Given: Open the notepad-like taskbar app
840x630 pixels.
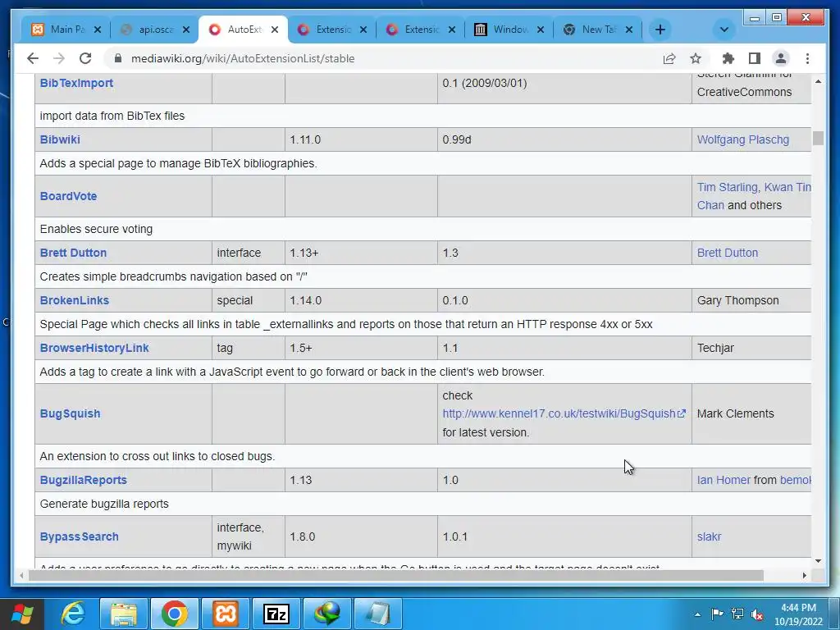Looking at the screenshot, I should click(x=378, y=614).
